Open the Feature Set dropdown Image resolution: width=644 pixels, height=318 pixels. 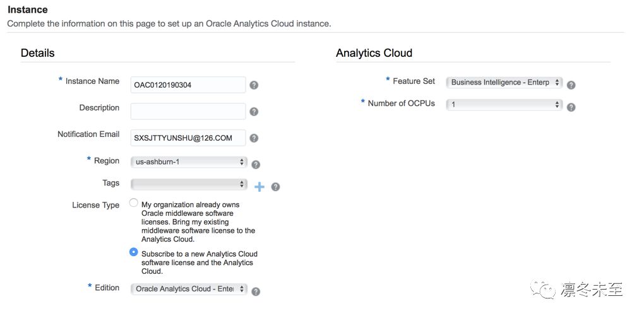point(504,82)
